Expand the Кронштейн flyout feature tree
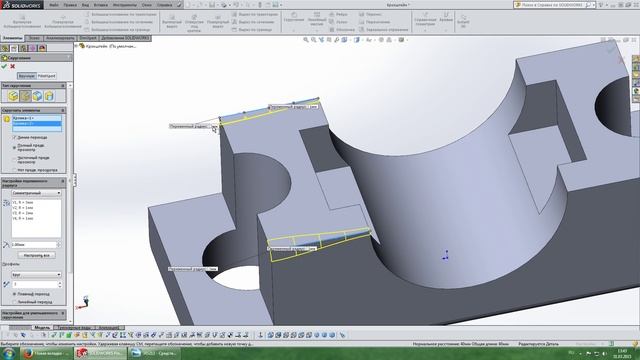Screen dimensions: 640x360 pos(76,46)
